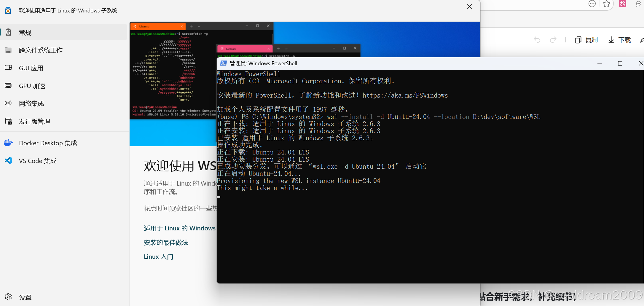Click the Docker whale icon
This screenshot has height=306, width=644.
(x=8, y=143)
